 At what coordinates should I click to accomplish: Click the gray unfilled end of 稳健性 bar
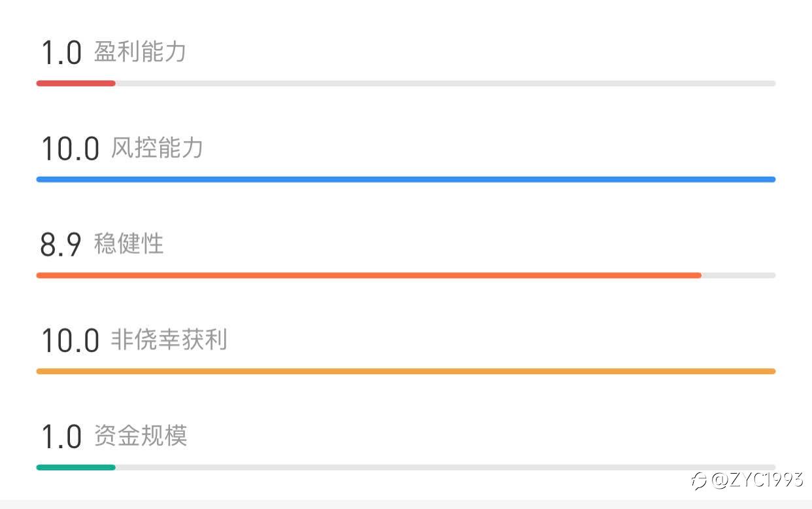(739, 275)
